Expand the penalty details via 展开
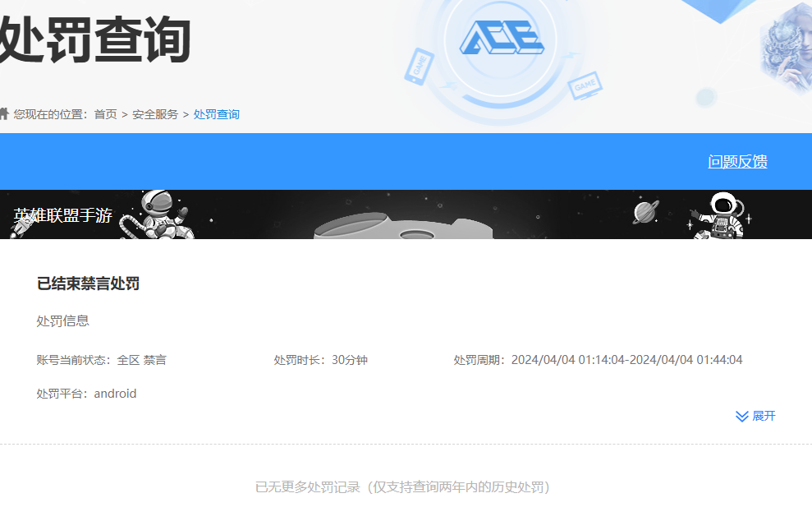 click(x=764, y=416)
